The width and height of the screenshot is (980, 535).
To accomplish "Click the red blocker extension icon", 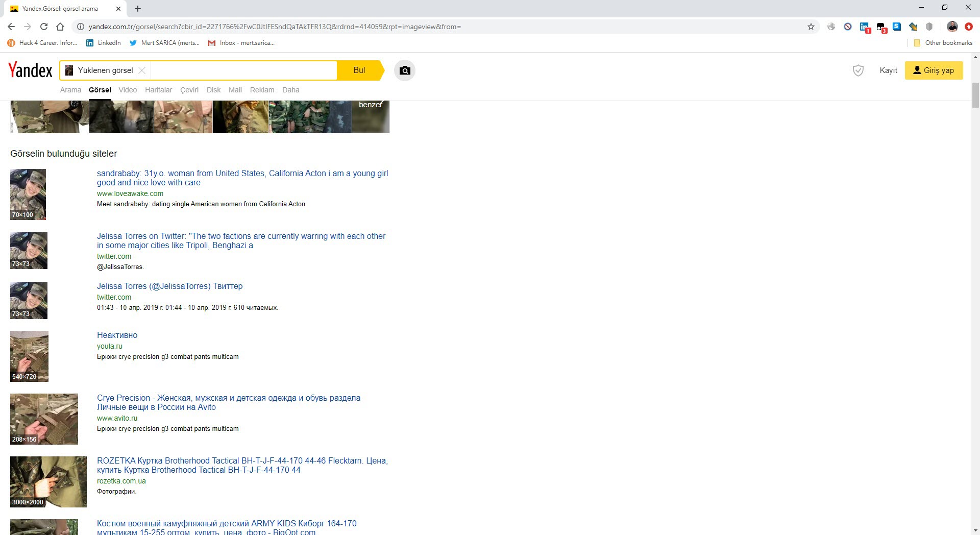I will [848, 27].
